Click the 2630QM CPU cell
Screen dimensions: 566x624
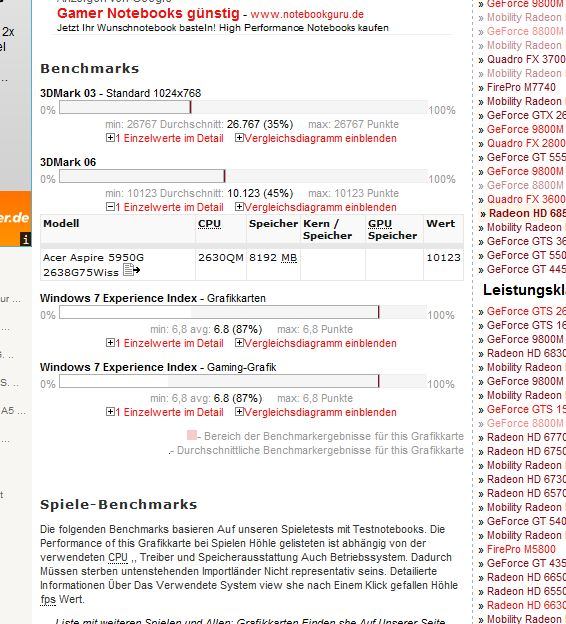tap(221, 257)
